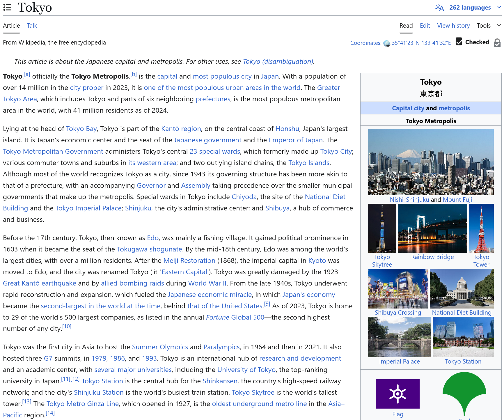Click the 1979 G7 summit link

[99, 358]
